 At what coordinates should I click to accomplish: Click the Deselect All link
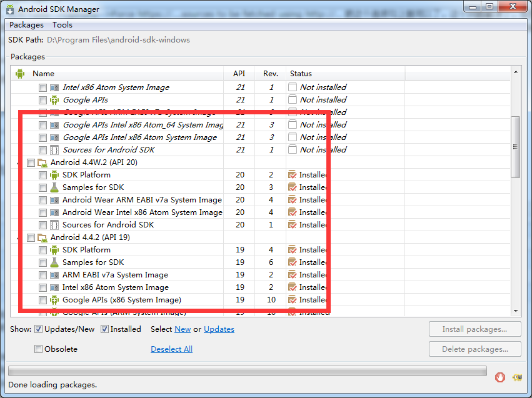pyautogui.click(x=172, y=349)
